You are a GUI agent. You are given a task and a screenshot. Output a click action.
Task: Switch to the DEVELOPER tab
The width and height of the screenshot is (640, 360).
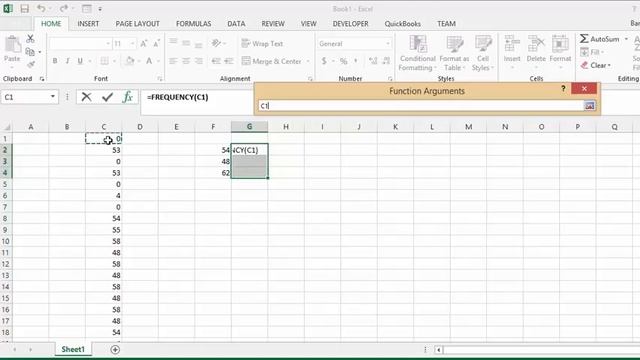[x=350, y=24]
